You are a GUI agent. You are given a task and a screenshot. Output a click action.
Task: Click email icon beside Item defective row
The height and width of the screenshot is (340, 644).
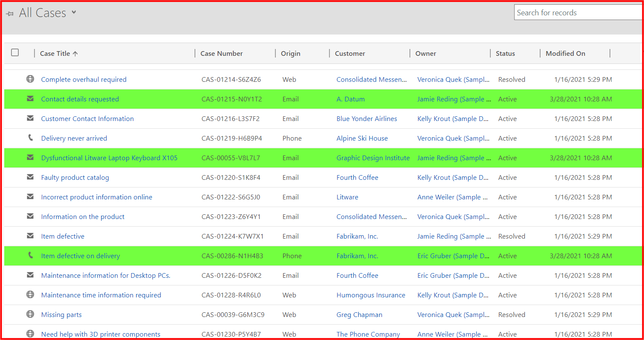point(30,236)
